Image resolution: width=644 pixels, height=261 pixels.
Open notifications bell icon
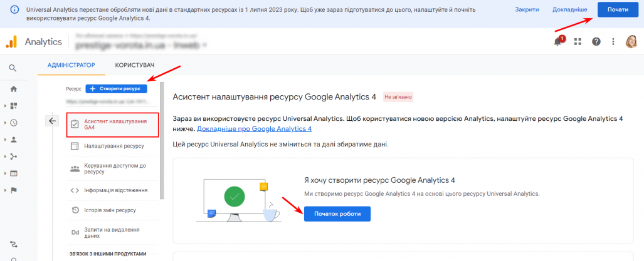point(557,41)
